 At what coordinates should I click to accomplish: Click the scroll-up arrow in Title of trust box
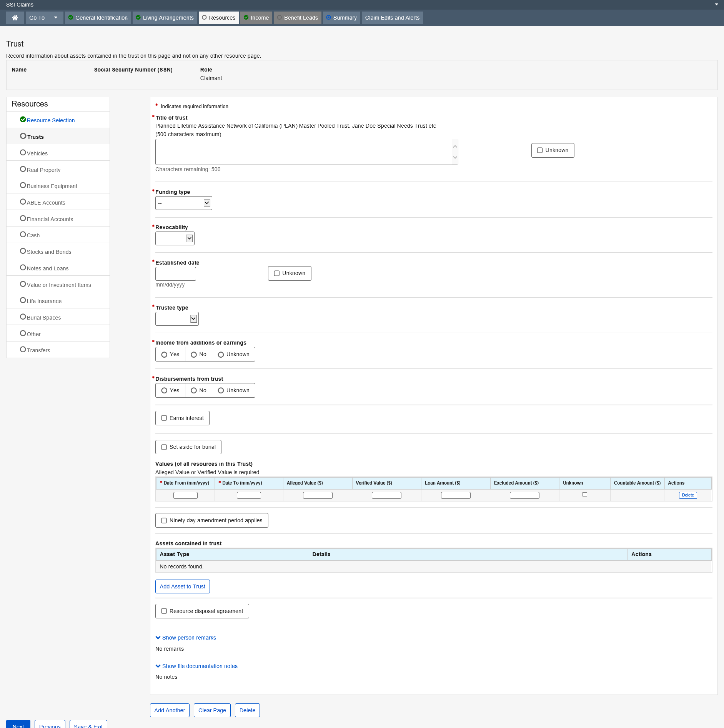[455, 147]
